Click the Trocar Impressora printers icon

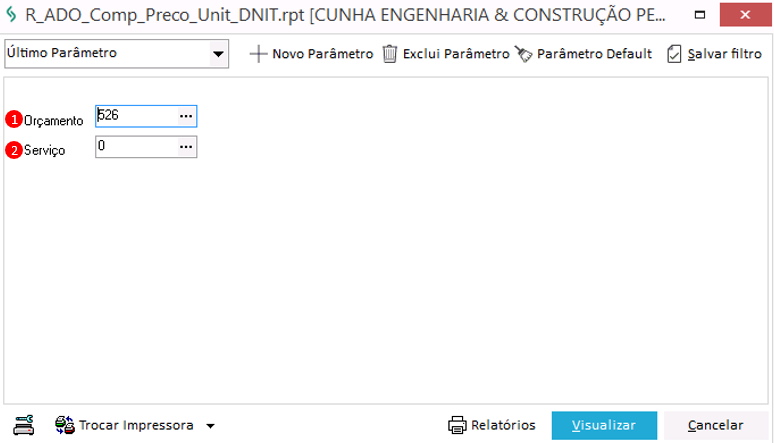[x=65, y=425]
